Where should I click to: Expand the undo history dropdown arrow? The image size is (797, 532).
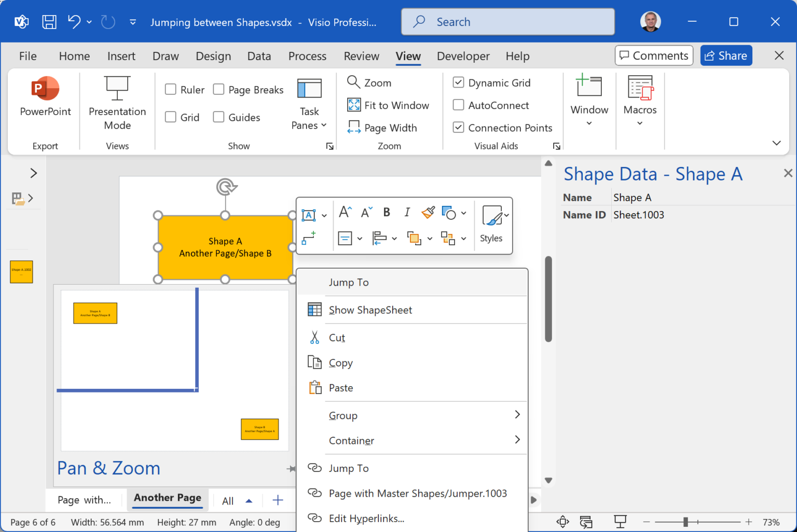89,22
